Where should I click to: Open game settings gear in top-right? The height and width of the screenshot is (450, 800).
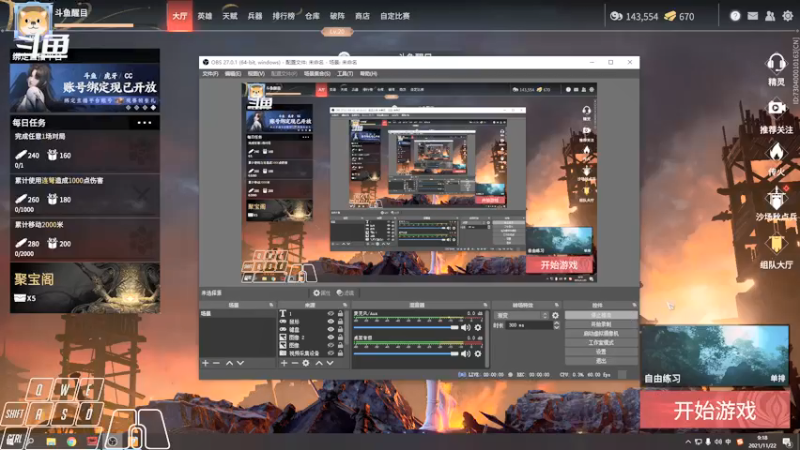coord(788,16)
